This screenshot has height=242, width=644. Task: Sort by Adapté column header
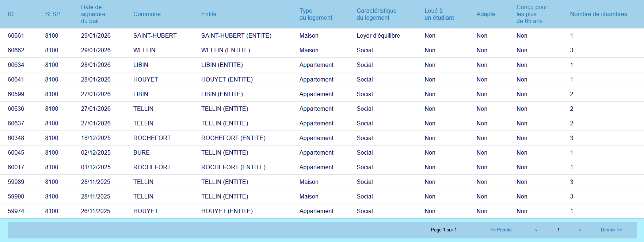[485, 14]
